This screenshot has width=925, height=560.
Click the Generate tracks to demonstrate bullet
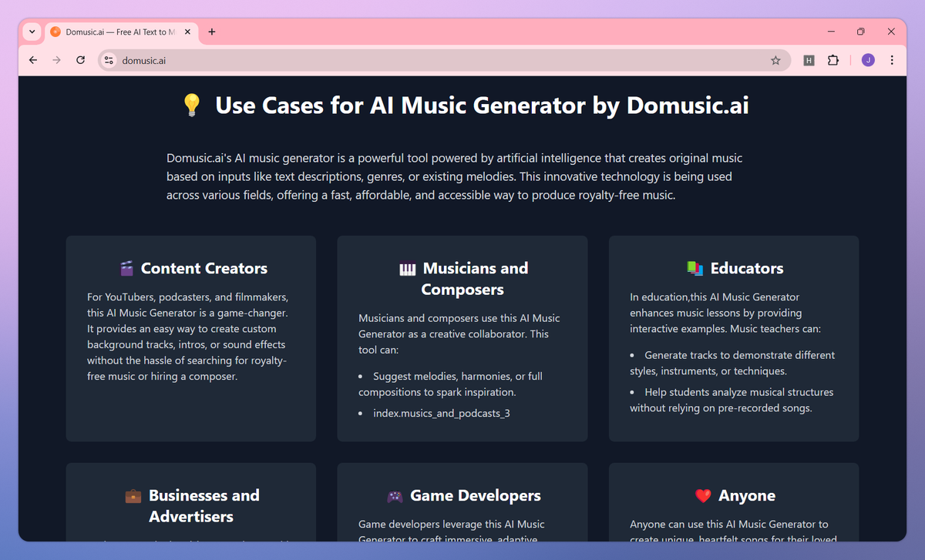coord(732,363)
